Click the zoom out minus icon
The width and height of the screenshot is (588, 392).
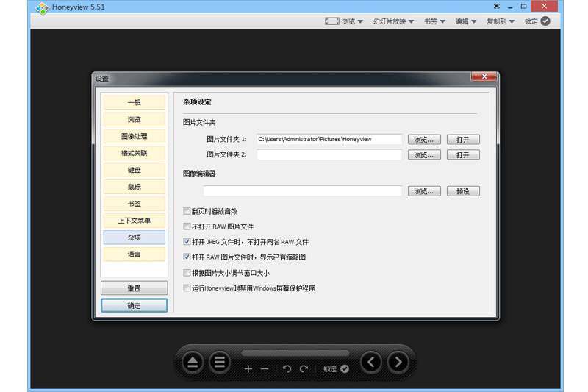(265, 368)
